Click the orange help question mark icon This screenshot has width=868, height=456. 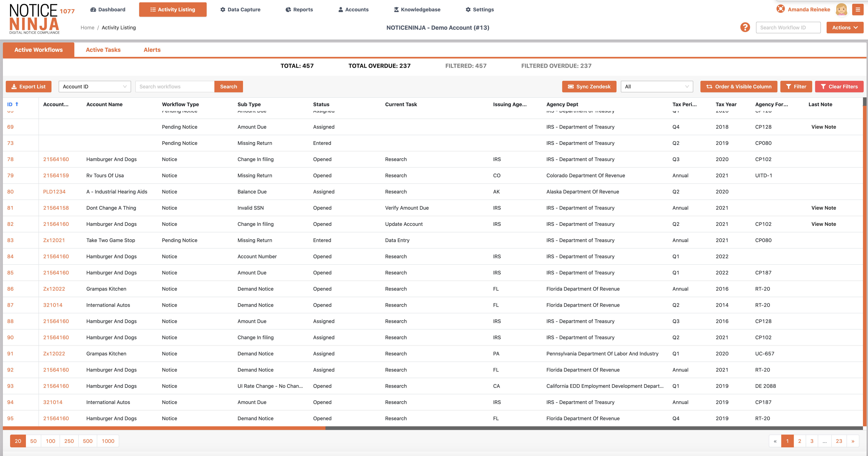745,27
